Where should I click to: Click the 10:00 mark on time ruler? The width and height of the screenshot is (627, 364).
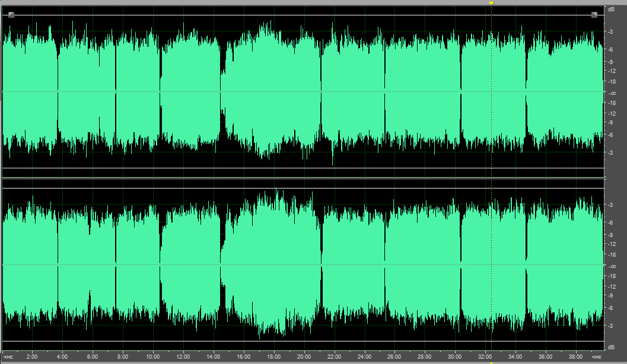(152, 357)
